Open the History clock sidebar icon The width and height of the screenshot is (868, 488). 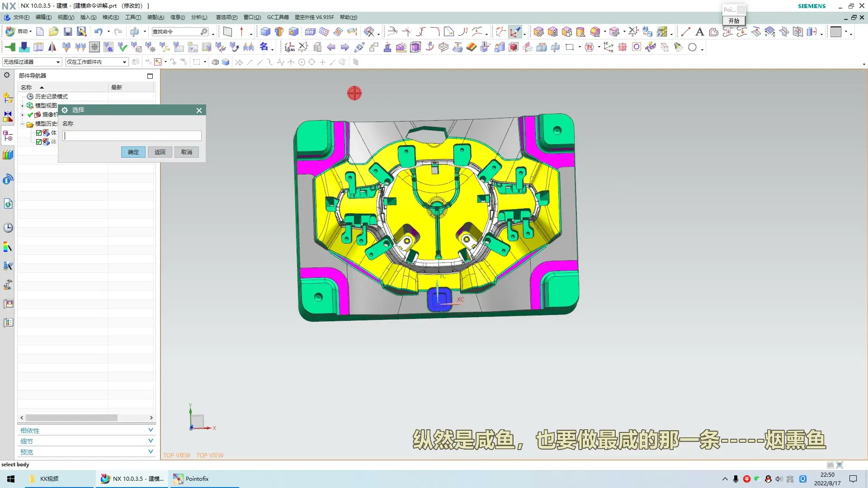click(x=8, y=228)
